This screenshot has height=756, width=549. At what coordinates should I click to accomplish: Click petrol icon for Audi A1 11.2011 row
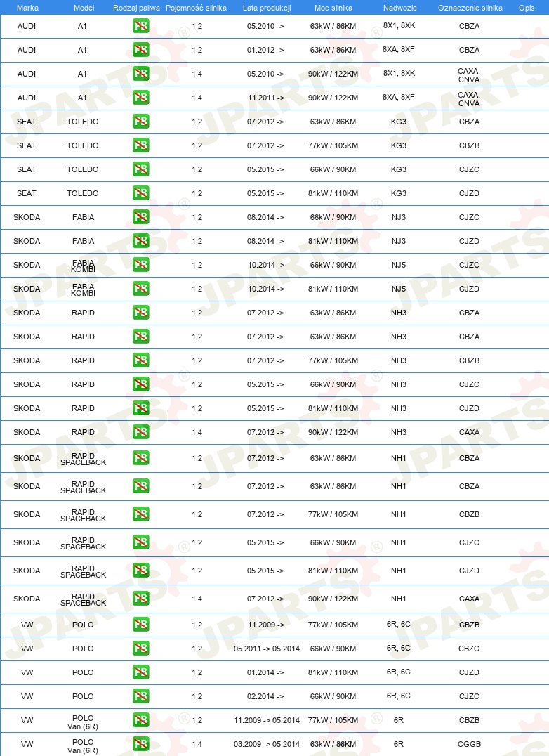tap(140, 98)
